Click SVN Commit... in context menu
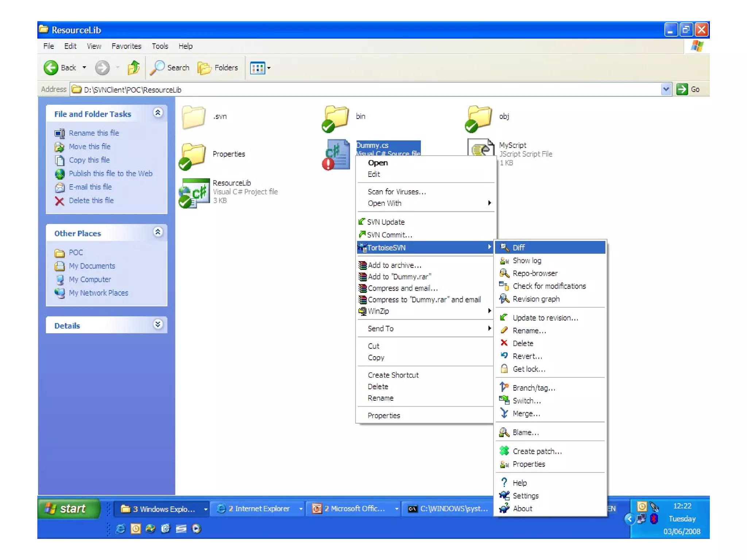 389,235
